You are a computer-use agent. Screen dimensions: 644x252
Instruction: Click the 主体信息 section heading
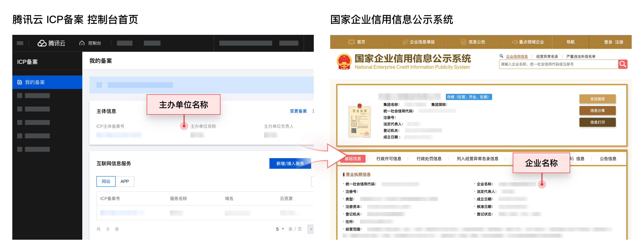[x=106, y=111]
